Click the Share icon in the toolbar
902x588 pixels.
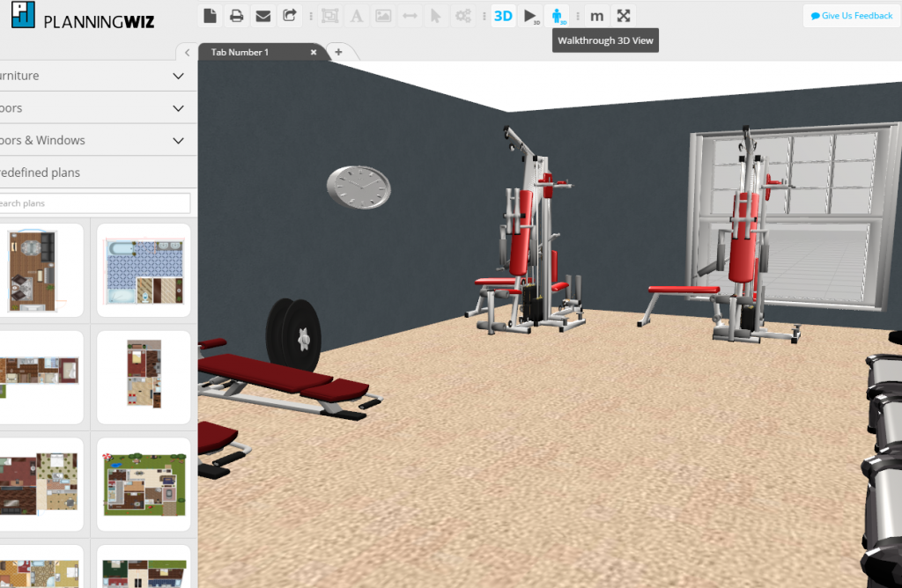pyautogui.click(x=290, y=16)
